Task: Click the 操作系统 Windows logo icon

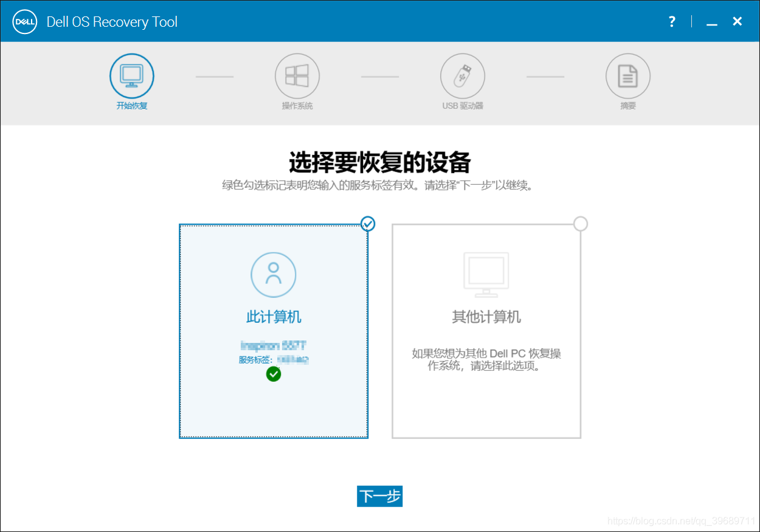Action: 297,75
